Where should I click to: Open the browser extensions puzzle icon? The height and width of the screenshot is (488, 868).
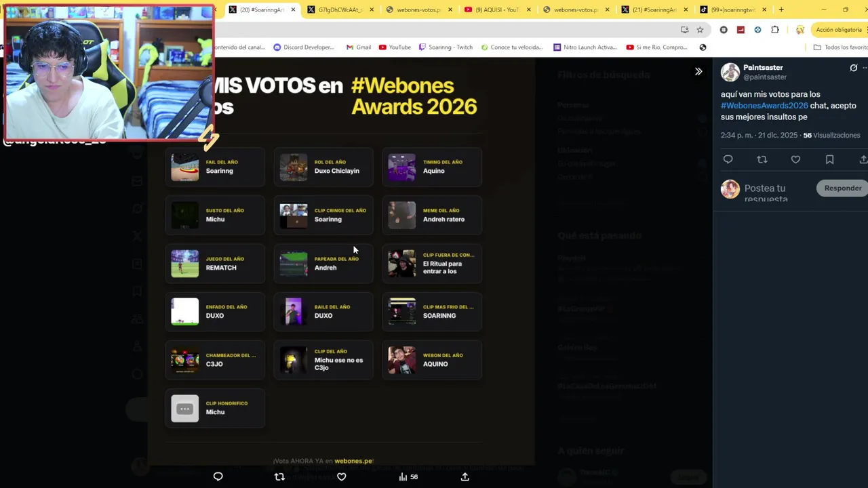[x=775, y=30]
